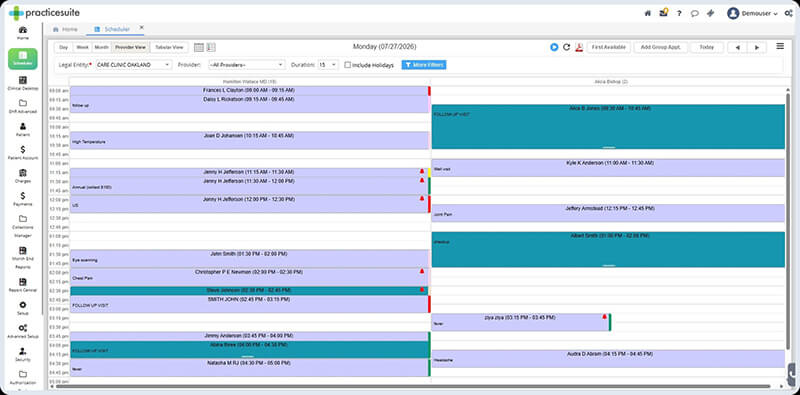
Task: Jump to Today in scheduler
Action: [x=707, y=47]
